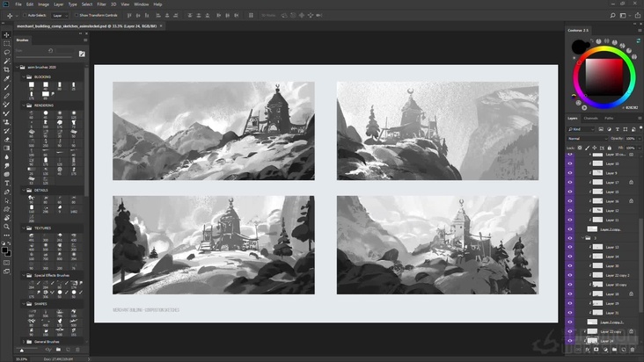Toggle brush panel edit mode icon
The width and height of the screenshot is (644, 362).
coord(82,54)
